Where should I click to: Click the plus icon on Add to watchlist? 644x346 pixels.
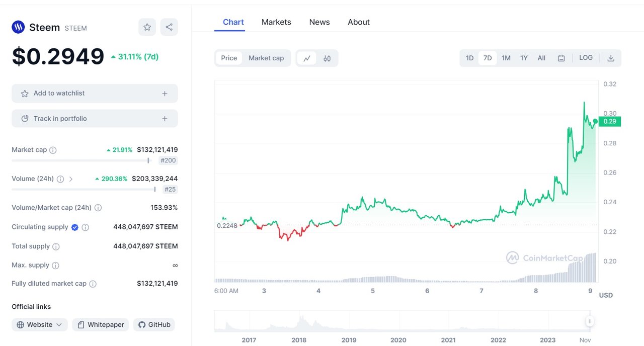pos(165,94)
